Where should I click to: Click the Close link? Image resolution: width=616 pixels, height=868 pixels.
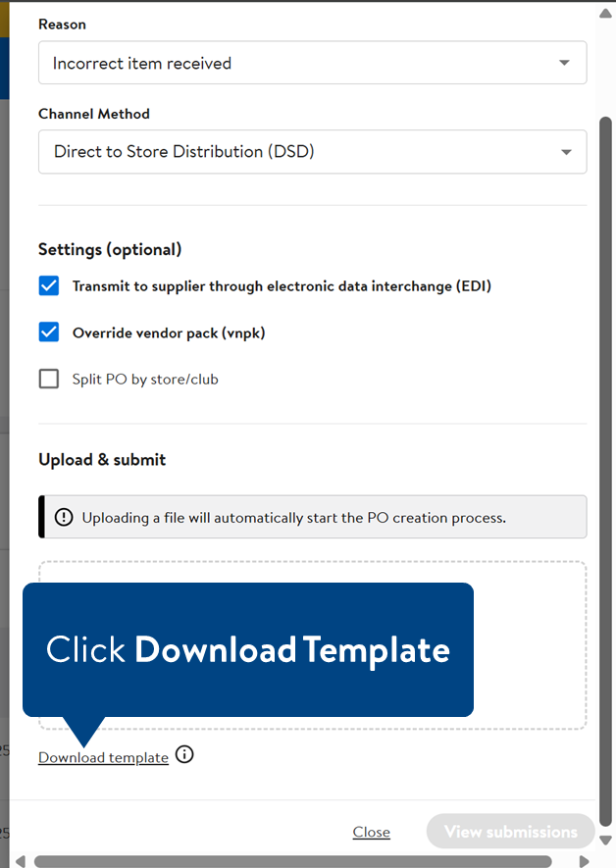(x=371, y=832)
